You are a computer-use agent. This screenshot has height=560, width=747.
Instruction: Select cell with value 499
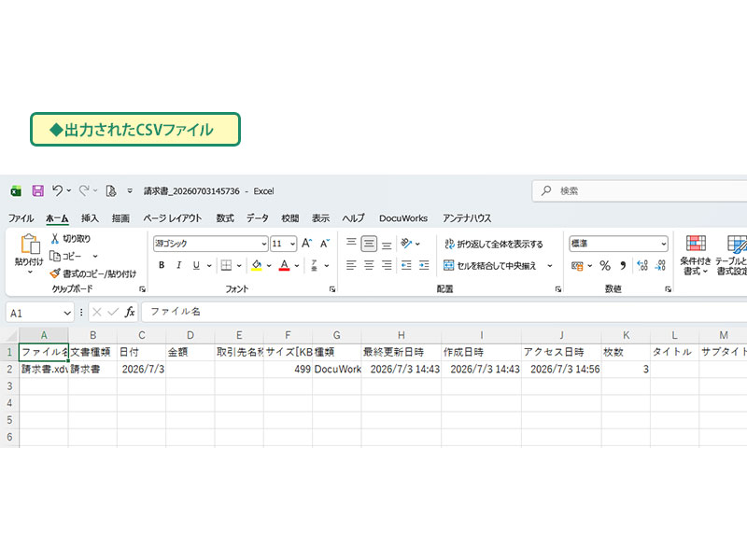pyautogui.click(x=288, y=369)
